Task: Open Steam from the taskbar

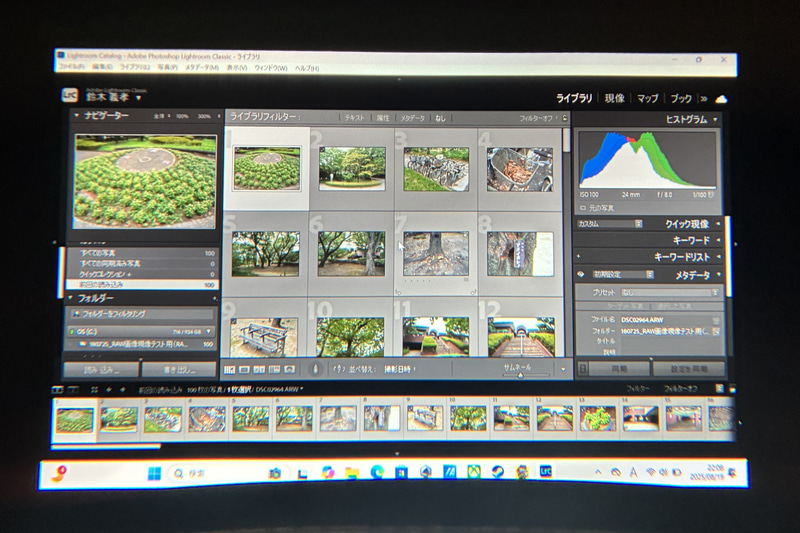Action: 498,472
